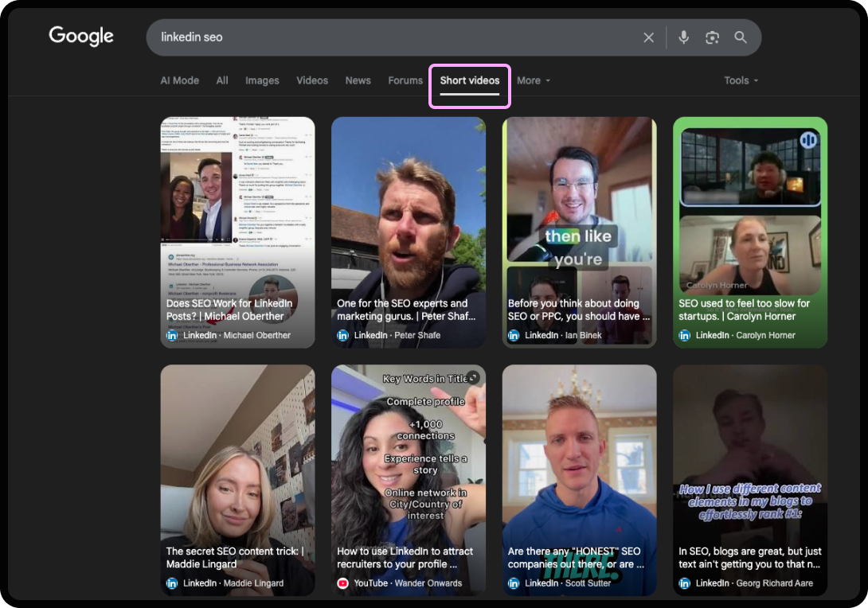Click LinkedIn icon beside Peter Shafe source
868x608 pixels.
[x=342, y=335]
